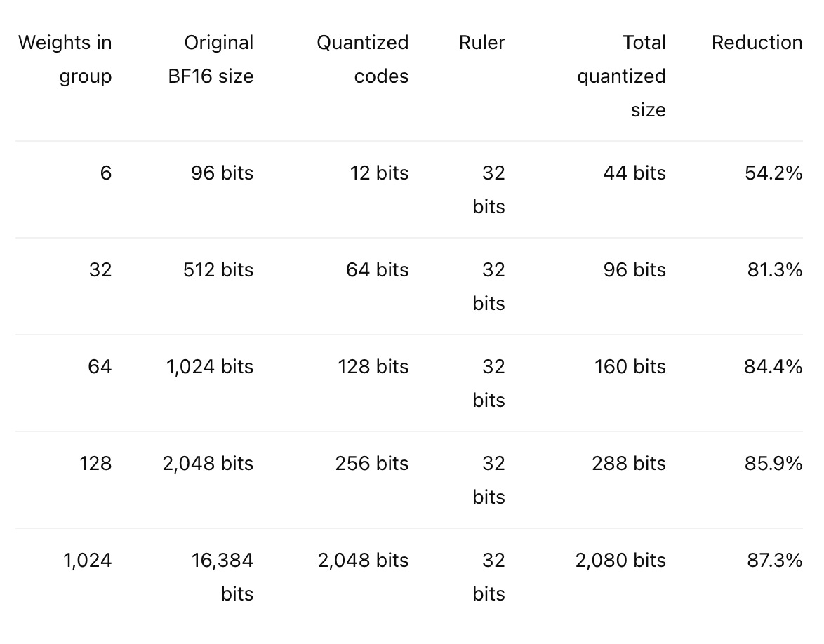The height and width of the screenshot is (644, 824).
Task: Select the '288 bits' total size cell
Action: click(629, 463)
